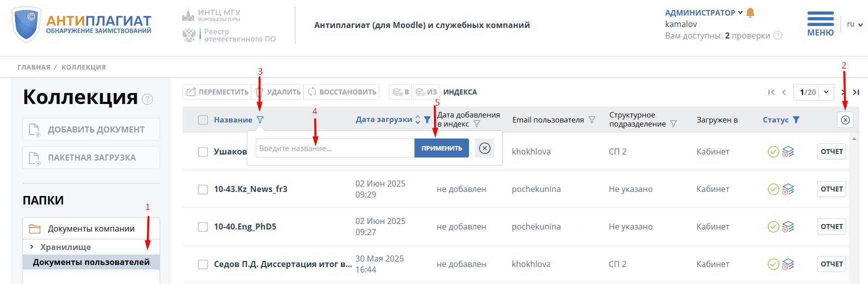Viewport: 868px width, 284px height.
Task: Reset all filters with the circled X icon
Action: 845,120
